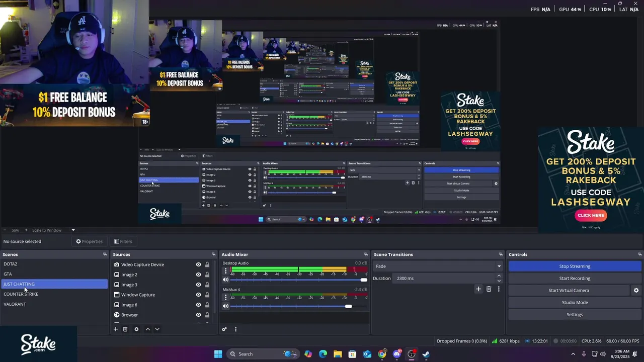Hide the Image 2 source
This screenshot has height=362, width=644.
tap(198, 275)
